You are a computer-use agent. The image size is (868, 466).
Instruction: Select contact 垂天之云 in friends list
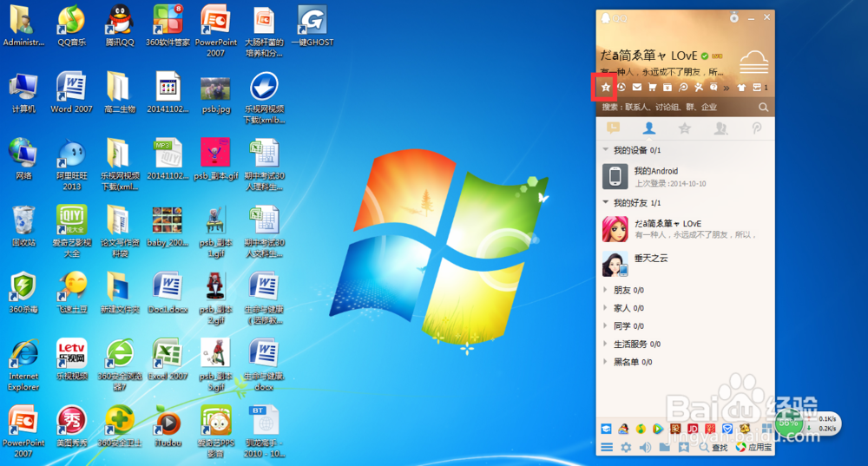[x=686, y=264]
